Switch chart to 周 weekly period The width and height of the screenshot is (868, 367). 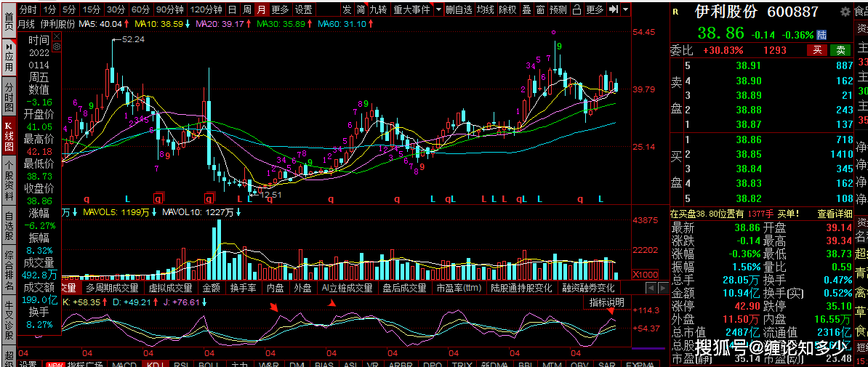pos(247,9)
